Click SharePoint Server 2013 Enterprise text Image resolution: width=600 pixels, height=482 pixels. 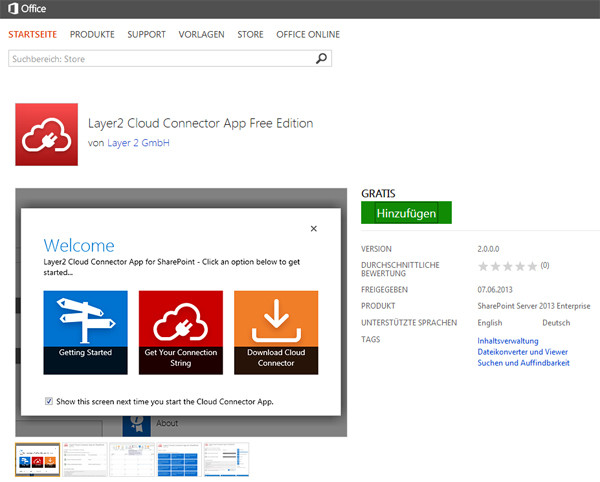pyautogui.click(x=534, y=306)
